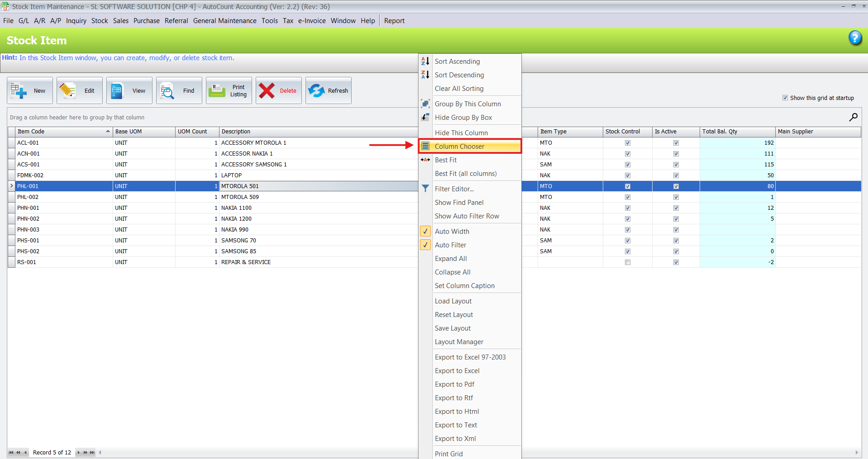Toggle Show this grid at startup checkbox
The height and width of the screenshot is (459, 868).
[x=785, y=98]
